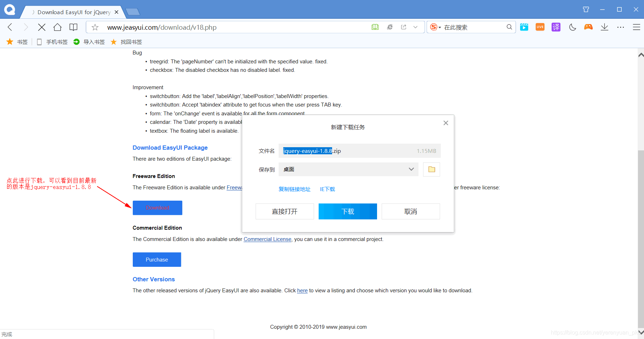Open 手机书签 mobile bookmarks
The height and width of the screenshot is (339, 644).
click(x=52, y=42)
